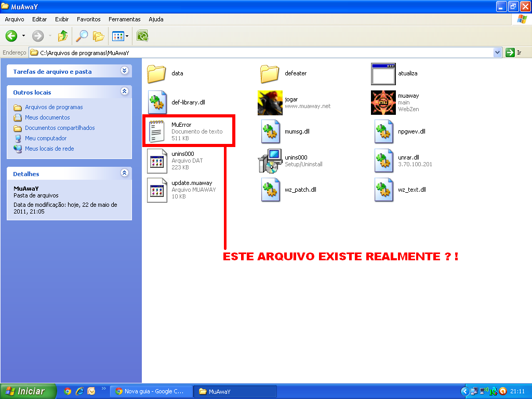This screenshot has height=399, width=532.
Task: Collapse the Tarefas de arquivo e pasta panel
Action: [x=124, y=70]
